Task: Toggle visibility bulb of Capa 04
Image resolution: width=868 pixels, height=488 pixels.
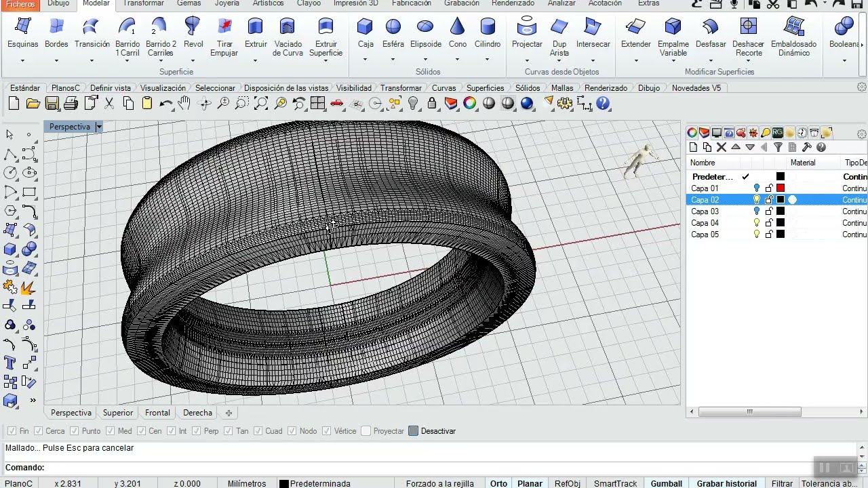Action: [x=757, y=223]
